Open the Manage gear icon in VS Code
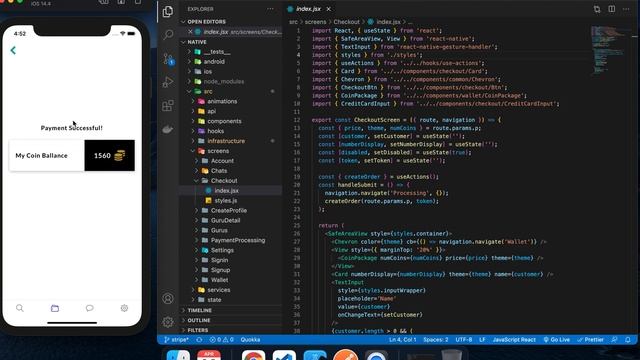The width and height of the screenshot is (640, 360). (168, 322)
